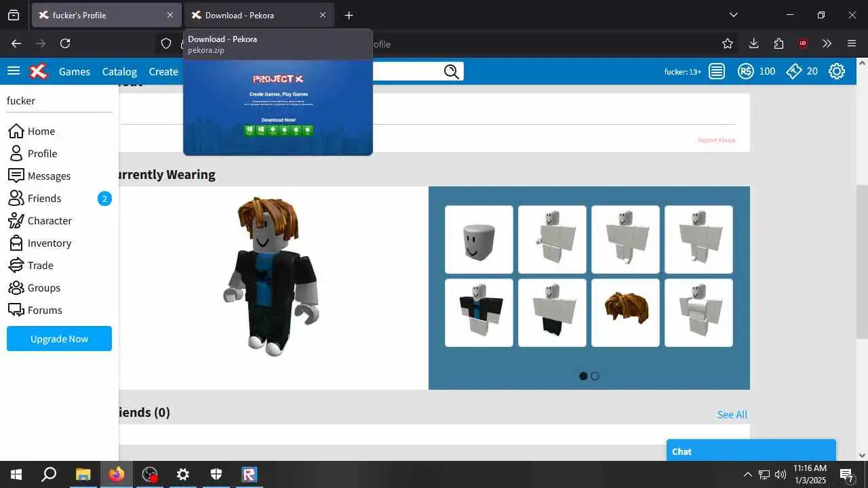Open the hamburger navigation menu in site header
This screenshot has width=868, height=488.
coord(14,71)
